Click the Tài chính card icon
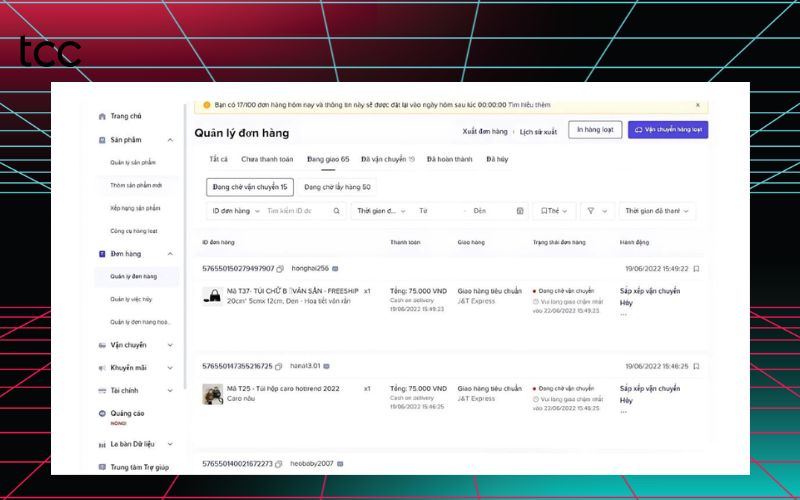The image size is (800, 500). click(x=102, y=391)
